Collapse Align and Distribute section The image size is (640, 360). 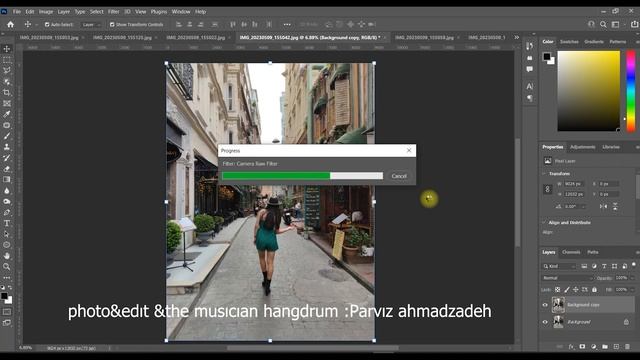(544, 222)
